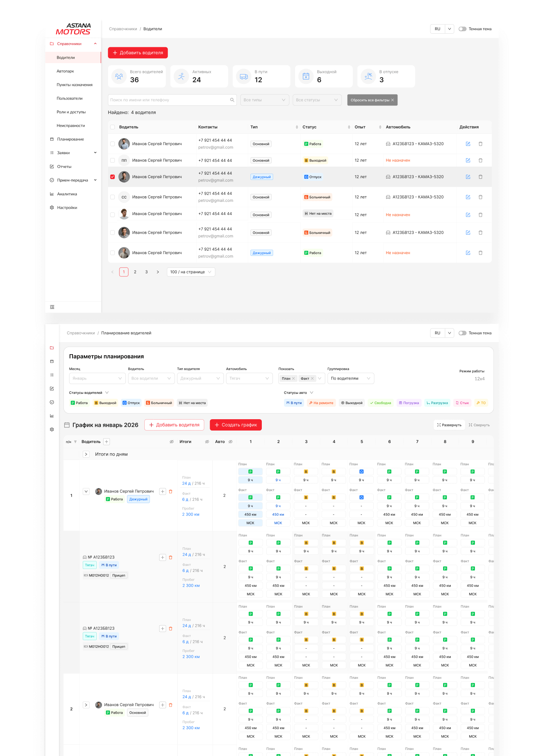
Task: Click the Создать график button
Action: tap(236, 425)
